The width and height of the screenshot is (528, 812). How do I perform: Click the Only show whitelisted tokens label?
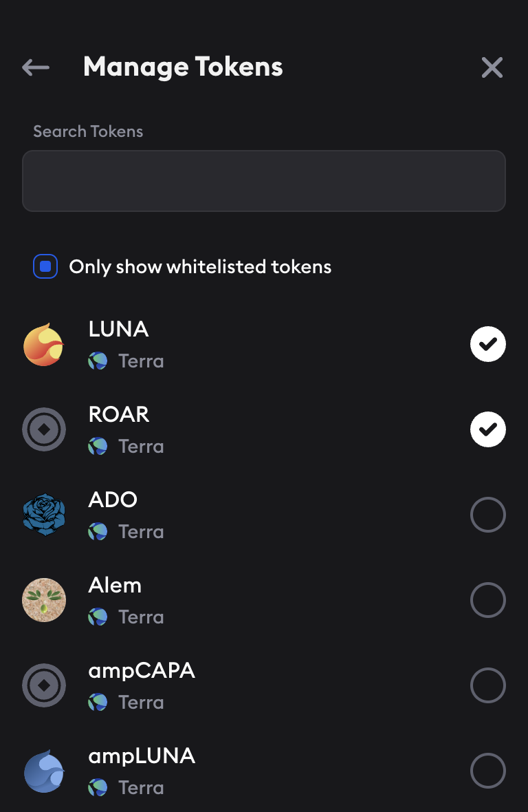point(200,266)
